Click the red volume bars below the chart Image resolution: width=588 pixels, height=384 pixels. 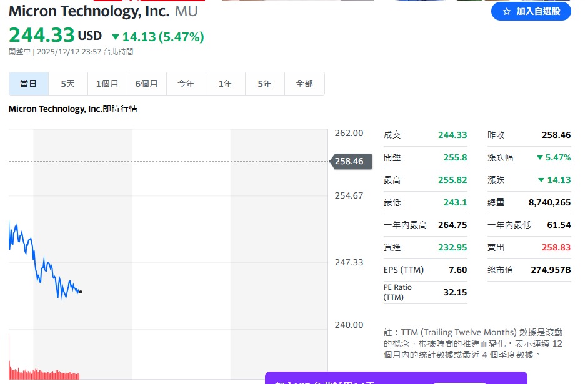[x=44, y=373]
